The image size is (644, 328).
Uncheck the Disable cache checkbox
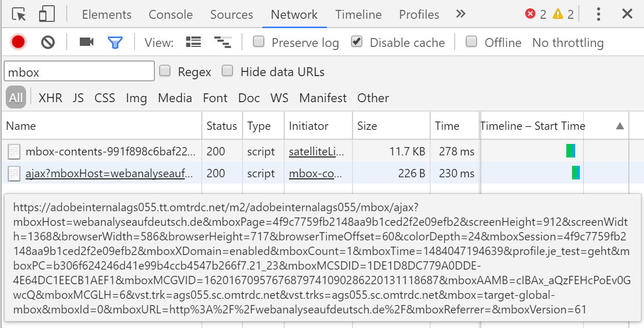coord(357,42)
